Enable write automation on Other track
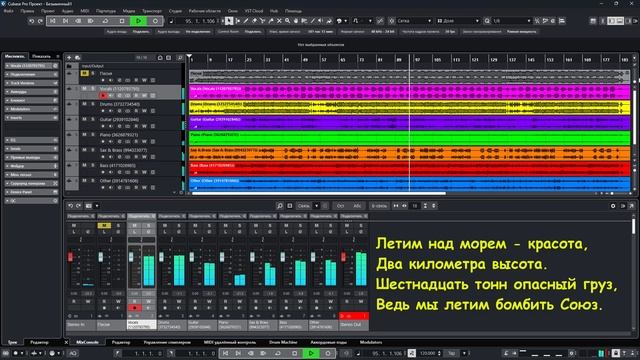The width and height of the screenshot is (640, 360). point(144,187)
